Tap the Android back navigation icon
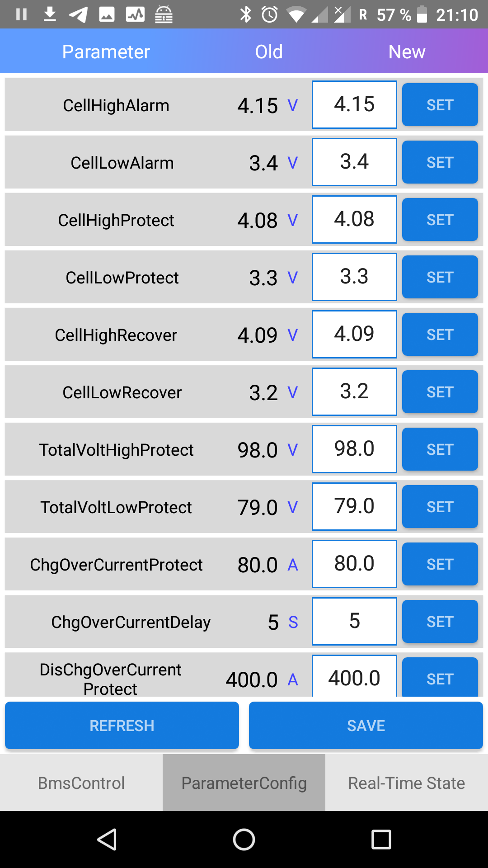The image size is (488, 868). (x=108, y=840)
